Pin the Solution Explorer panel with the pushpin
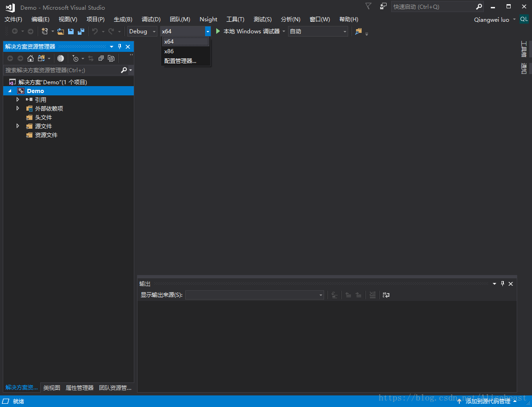Viewport: 532px width, 407px height. pyautogui.click(x=119, y=46)
